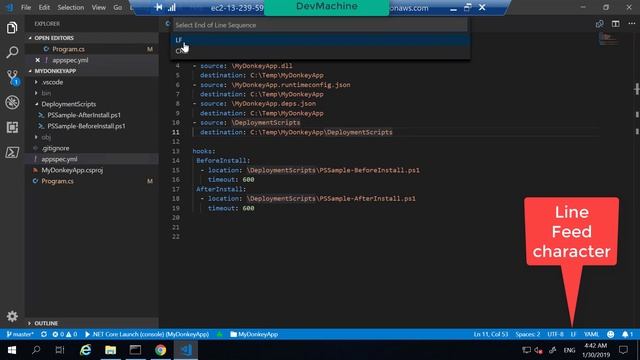Open the Go menu

(118, 7)
